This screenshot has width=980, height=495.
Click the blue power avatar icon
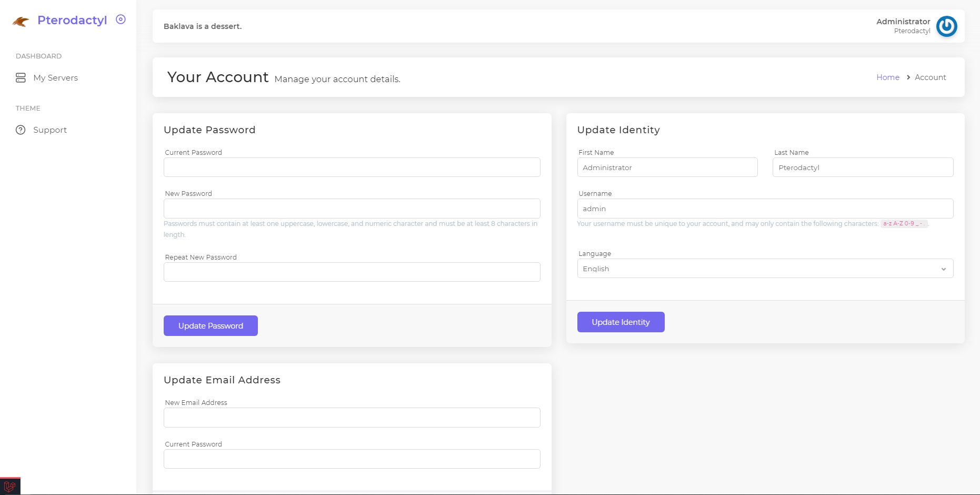pos(946,26)
